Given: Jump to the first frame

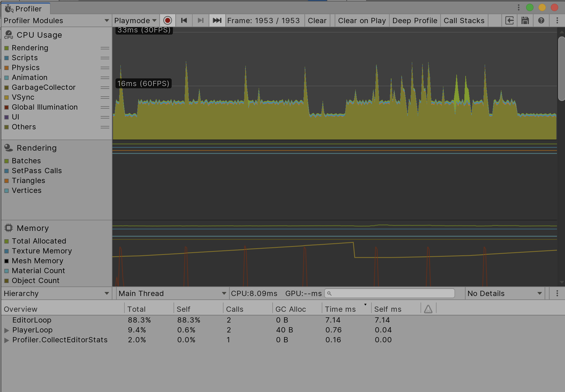Looking at the screenshot, I should point(184,20).
